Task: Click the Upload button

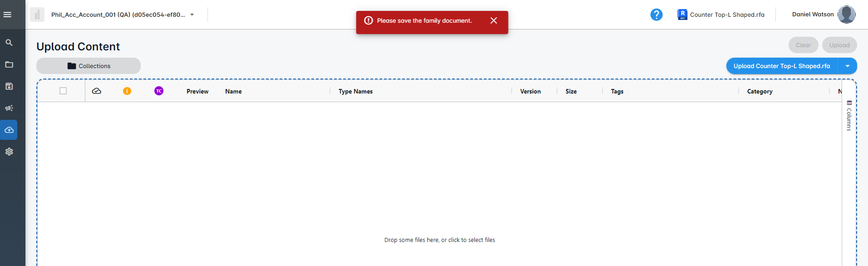Action: coord(839,45)
